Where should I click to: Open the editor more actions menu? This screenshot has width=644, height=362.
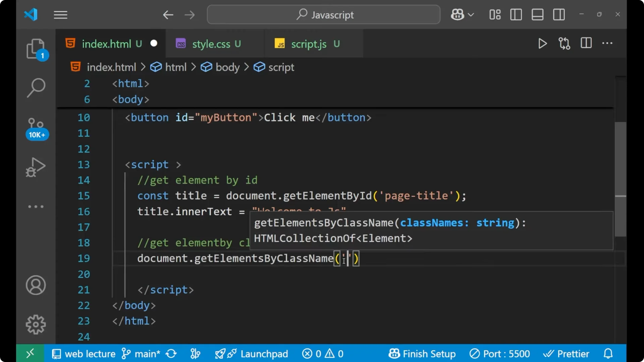(x=608, y=44)
